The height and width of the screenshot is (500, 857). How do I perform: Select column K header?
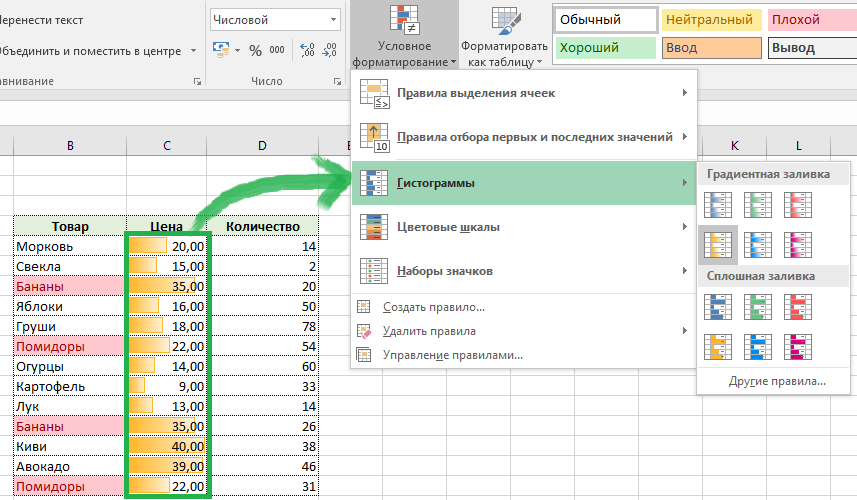tap(735, 145)
